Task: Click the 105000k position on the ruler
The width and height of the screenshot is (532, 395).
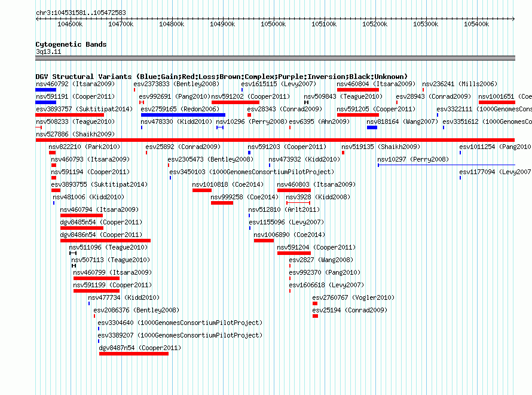Action: click(x=273, y=24)
